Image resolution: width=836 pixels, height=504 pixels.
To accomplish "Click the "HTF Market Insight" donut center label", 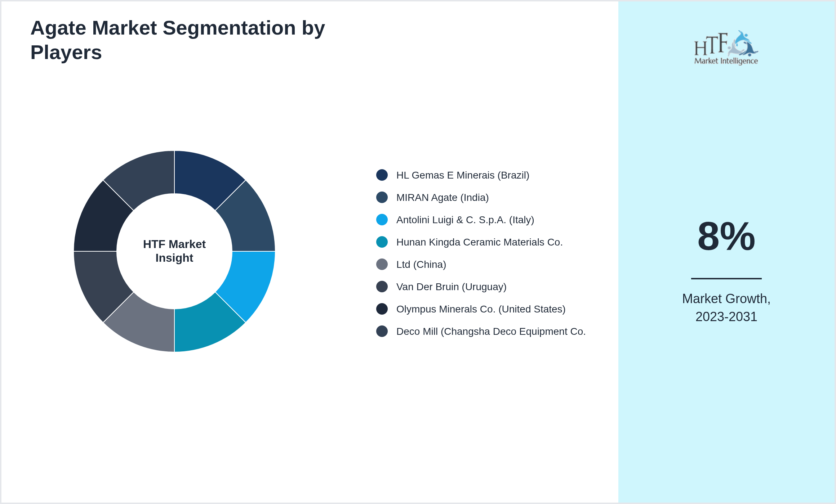I will pyautogui.click(x=174, y=251).
